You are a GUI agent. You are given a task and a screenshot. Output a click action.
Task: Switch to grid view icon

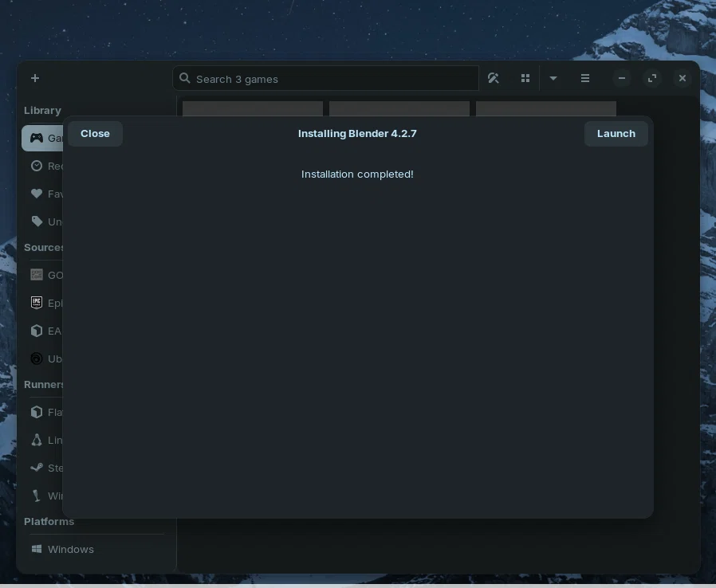tap(525, 78)
